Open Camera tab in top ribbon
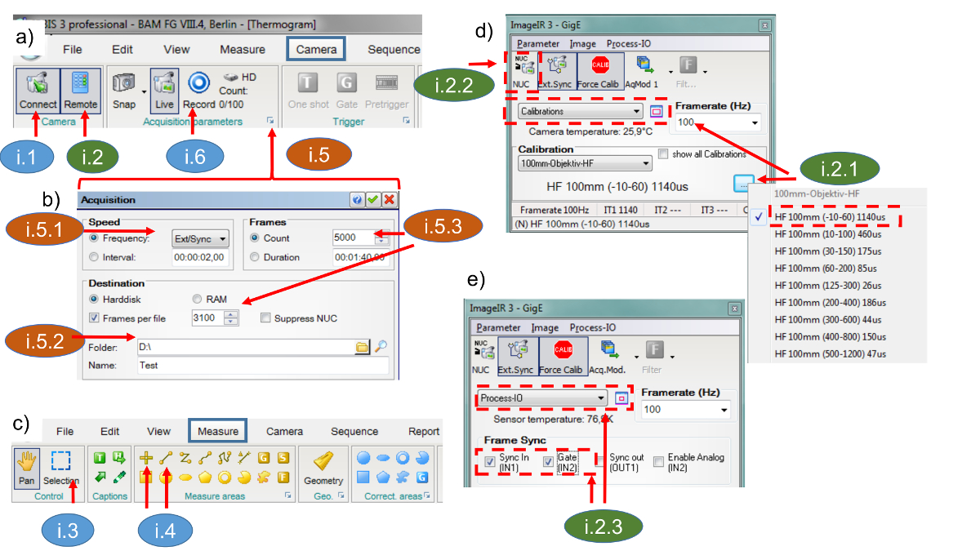 (316, 49)
